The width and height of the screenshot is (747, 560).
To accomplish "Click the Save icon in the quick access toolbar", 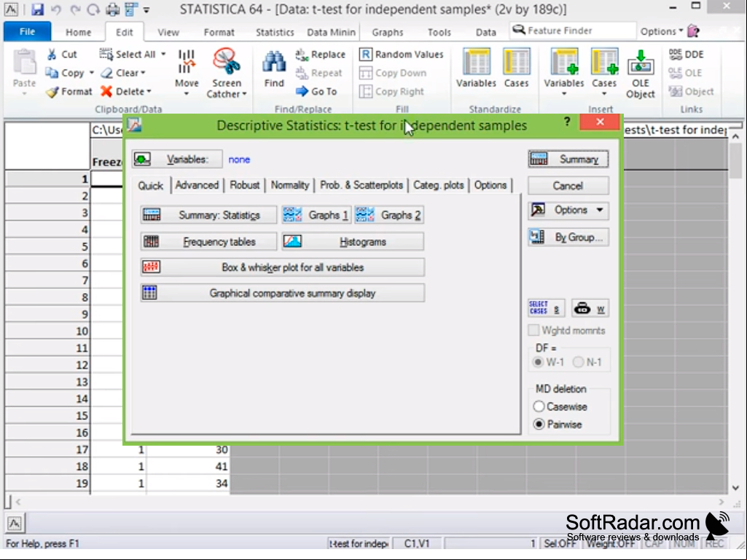I will point(37,9).
